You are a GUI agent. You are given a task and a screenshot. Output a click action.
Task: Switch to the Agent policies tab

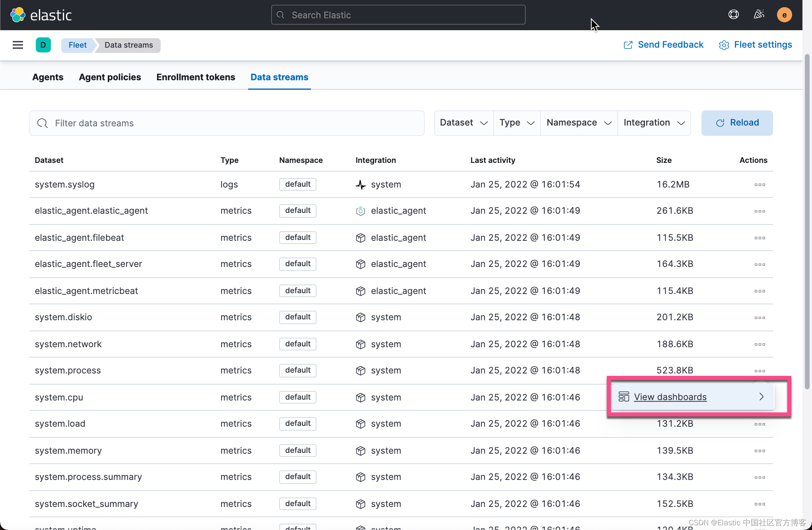click(110, 77)
